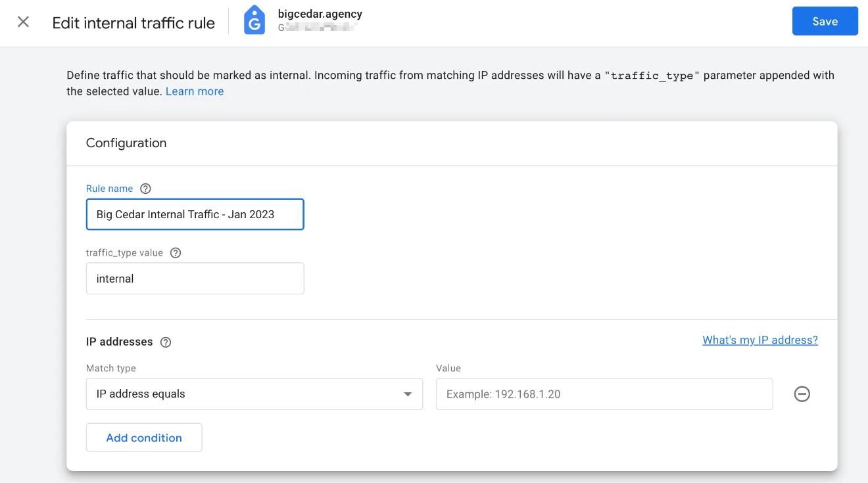Image resolution: width=868 pixels, height=483 pixels.
Task: Close the Edit internal traffic rule panel
Action: coord(23,22)
